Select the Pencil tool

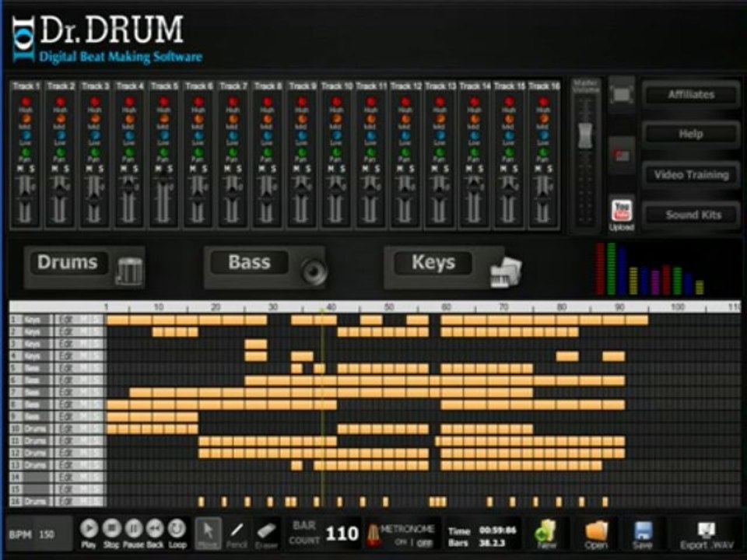click(237, 532)
